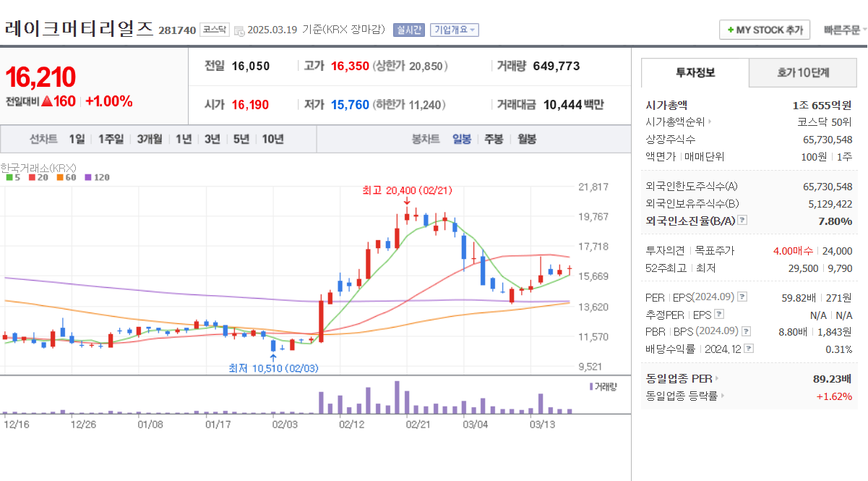Click the 저가 value 15,760
Screen dimensions: 868x481
350,105
